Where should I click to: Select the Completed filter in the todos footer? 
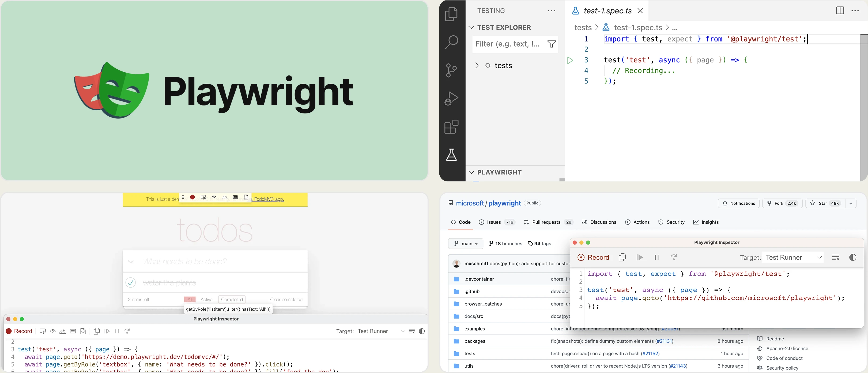[232, 300]
